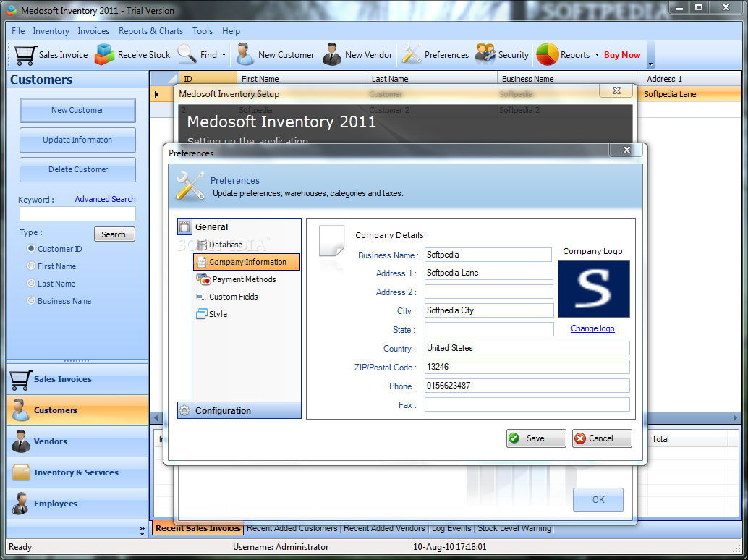Screen dimensions: 748x560
Task: Click OK in Medosoft Inventory Setup
Action: click(x=598, y=499)
